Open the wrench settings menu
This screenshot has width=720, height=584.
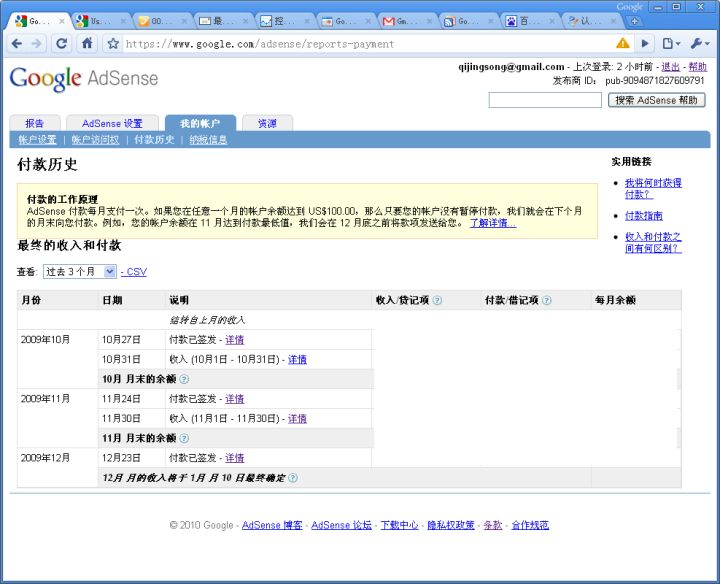click(x=699, y=43)
